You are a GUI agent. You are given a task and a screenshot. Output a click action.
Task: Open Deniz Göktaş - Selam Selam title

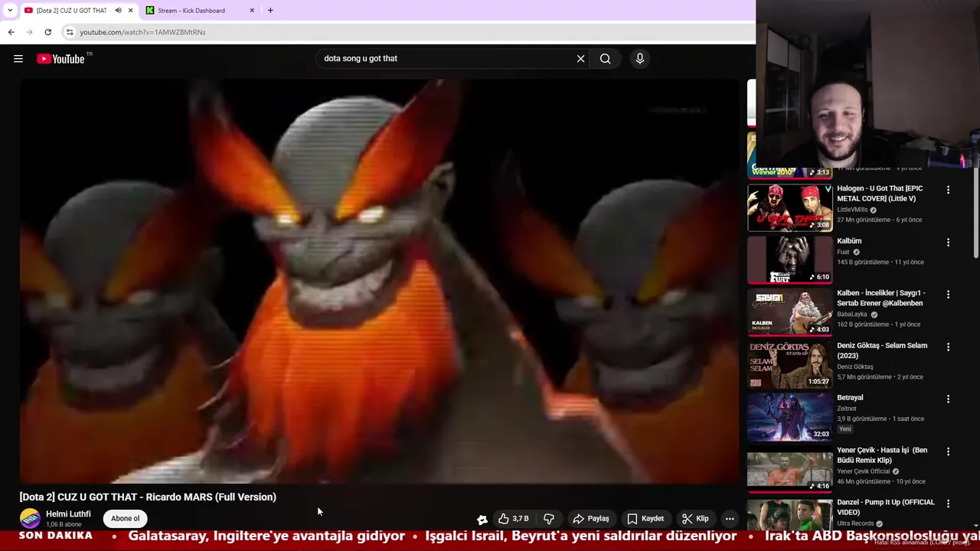(x=882, y=350)
